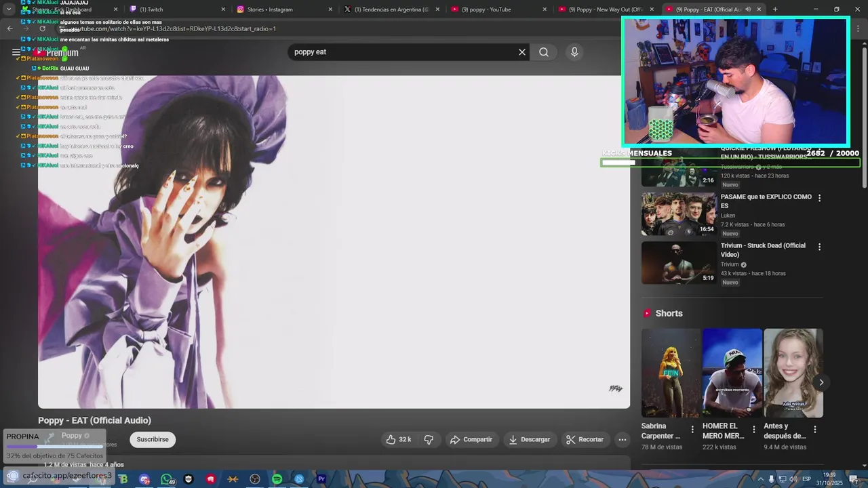Open Discord from the taskbar

[x=144, y=479]
